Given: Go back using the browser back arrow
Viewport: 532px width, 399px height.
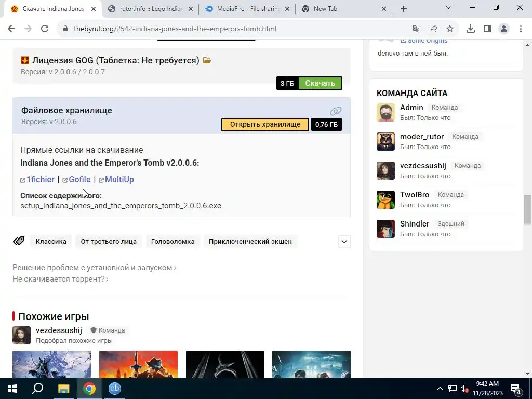Looking at the screenshot, I should pos(11,29).
